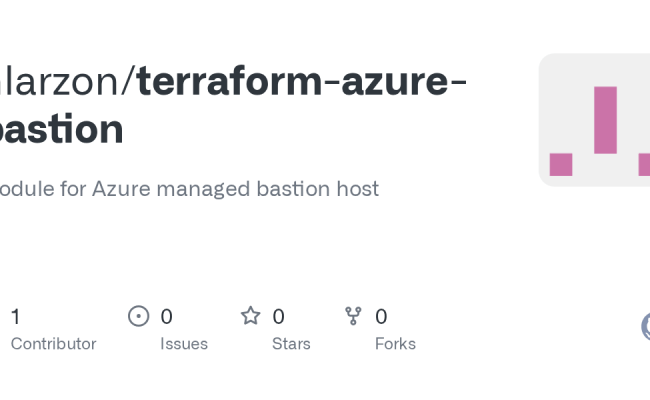Viewport: 650px width, 400px height.
Task: Click the 'bastion' word in the repo name
Action: [60, 129]
